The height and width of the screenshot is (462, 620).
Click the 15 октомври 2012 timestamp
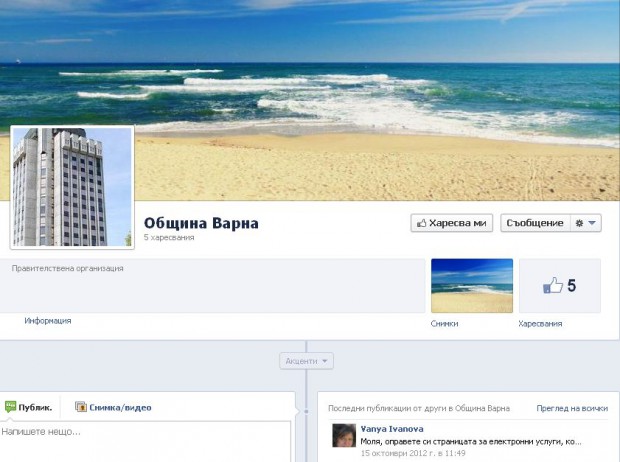point(413,453)
